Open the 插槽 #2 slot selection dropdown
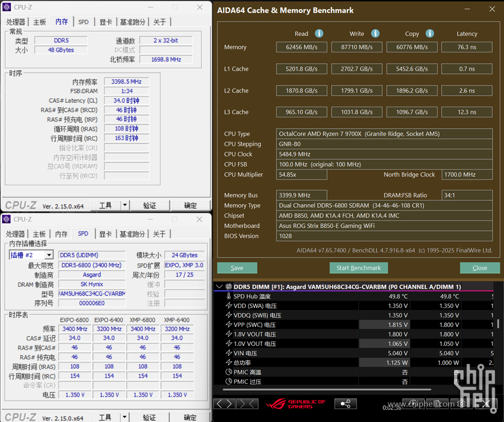 (x=49, y=255)
